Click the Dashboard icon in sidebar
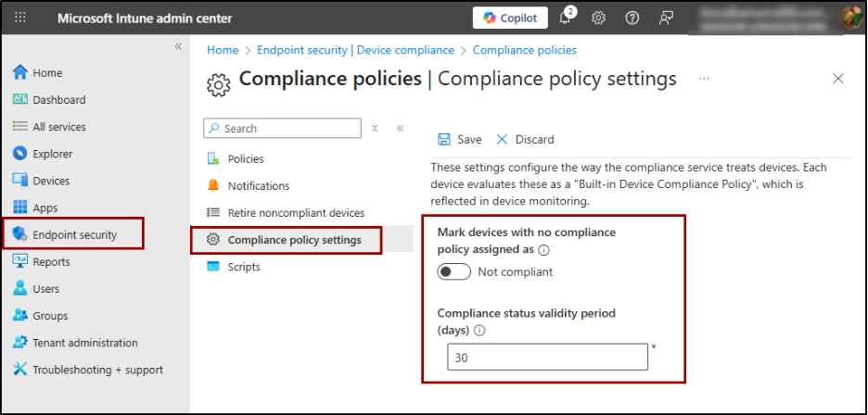This screenshot has height=415, width=868. pyautogui.click(x=19, y=99)
